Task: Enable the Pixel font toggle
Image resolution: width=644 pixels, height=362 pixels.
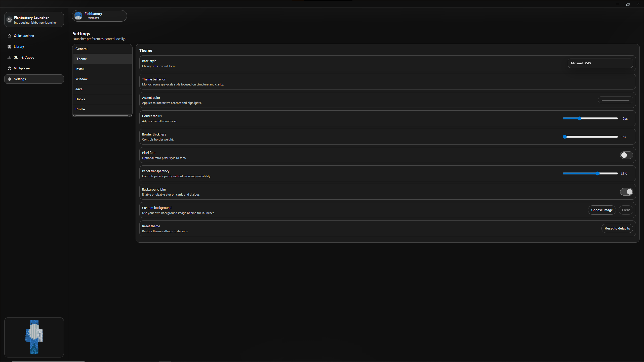Action: tap(626, 155)
